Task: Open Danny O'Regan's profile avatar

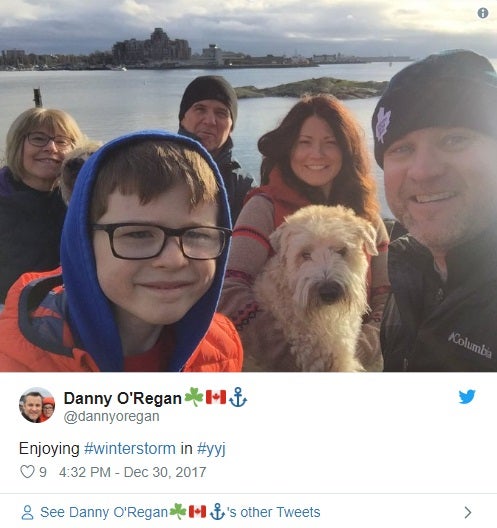Action: coord(37,405)
